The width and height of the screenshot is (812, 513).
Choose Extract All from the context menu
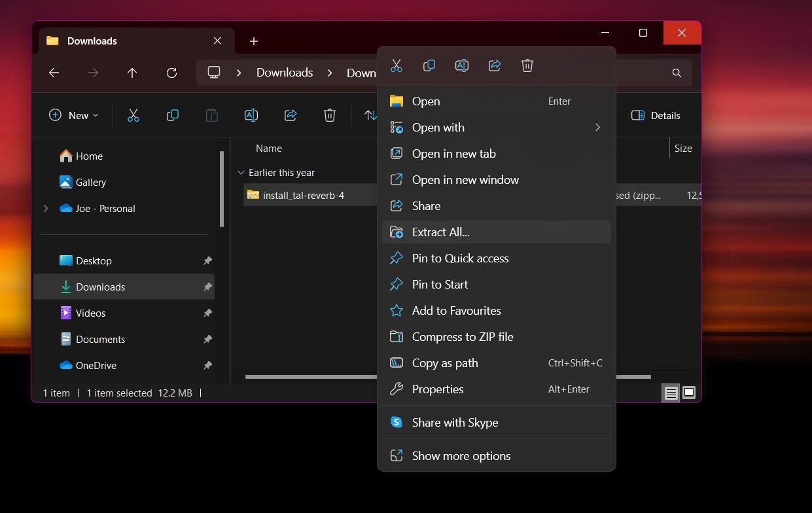click(440, 232)
